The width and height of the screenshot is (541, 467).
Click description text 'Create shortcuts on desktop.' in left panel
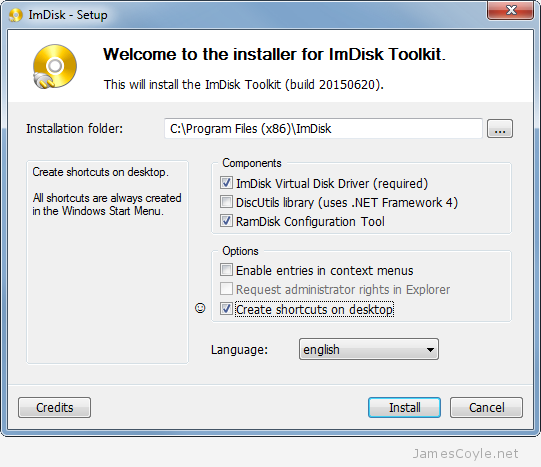pos(100,172)
